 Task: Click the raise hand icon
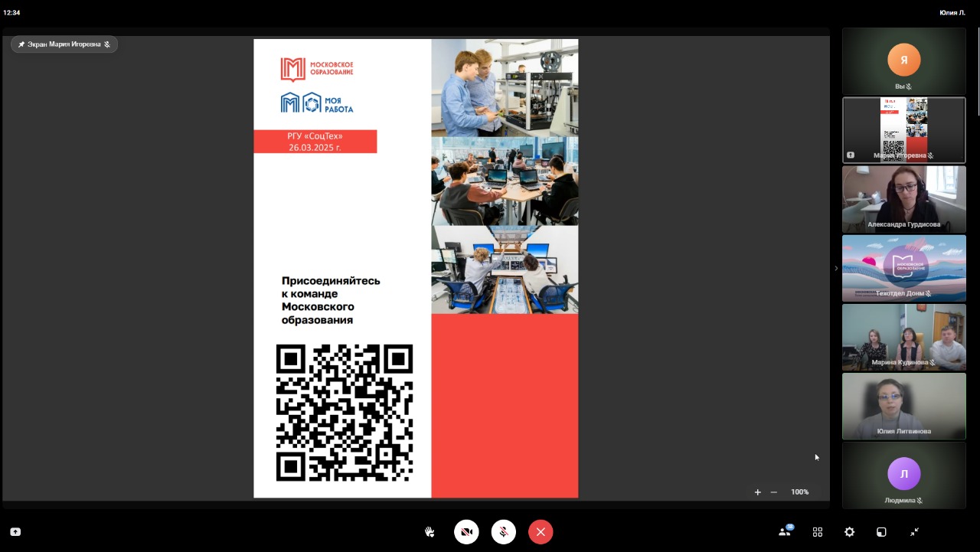tap(430, 532)
